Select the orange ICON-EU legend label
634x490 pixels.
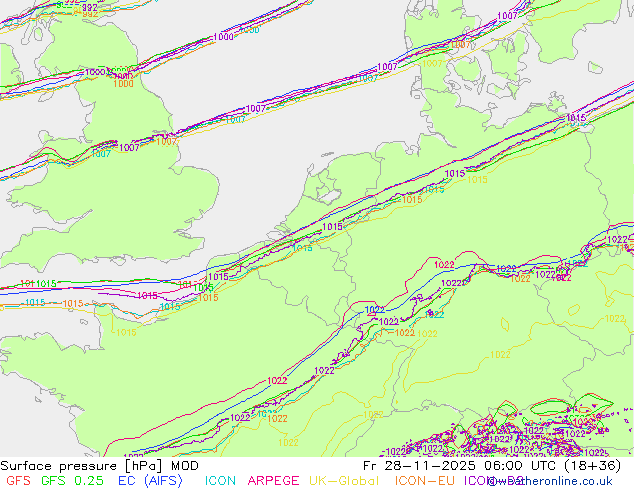[x=425, y=481]
